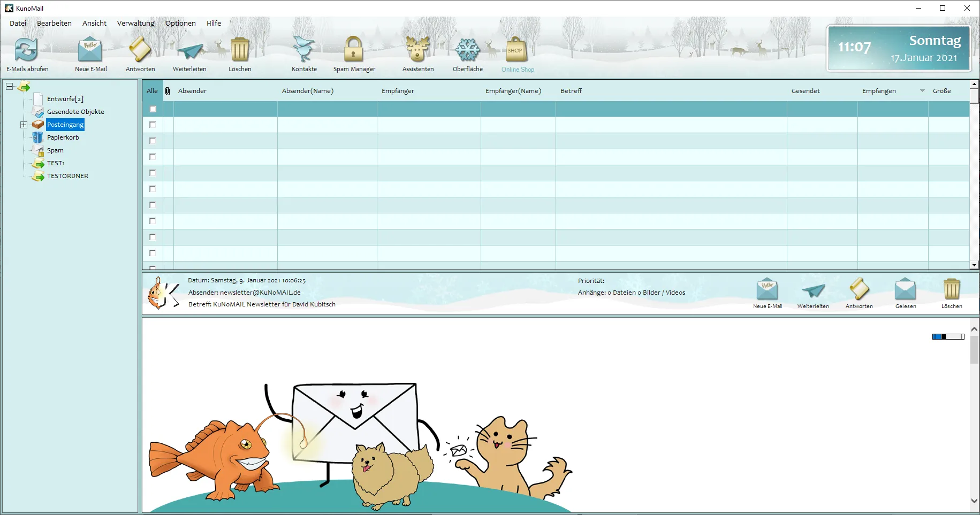Click the newsletter cartoon image
This screenshot has width=980, height=515.
point(361,447)
